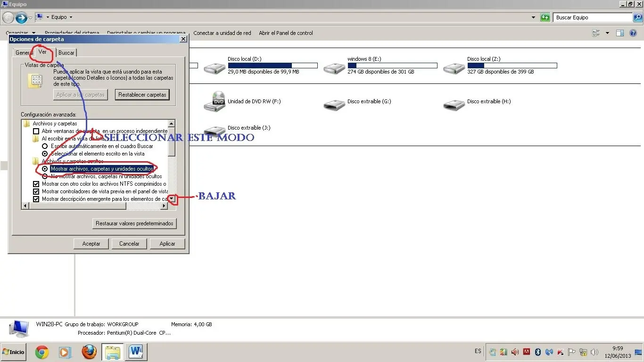The width and height of the screenshot is (644, 362).
Task: Click the search magnifier icon
Action: coord(637,17)
